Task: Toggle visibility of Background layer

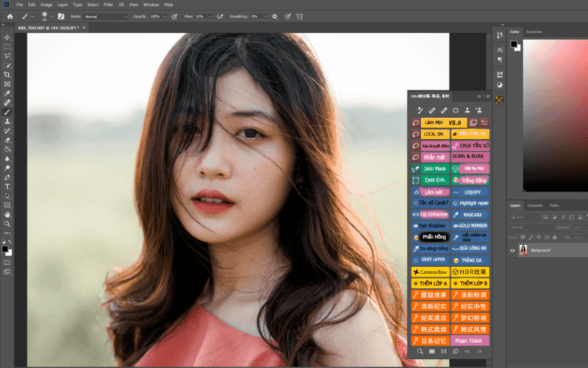Action: (512, 250)
